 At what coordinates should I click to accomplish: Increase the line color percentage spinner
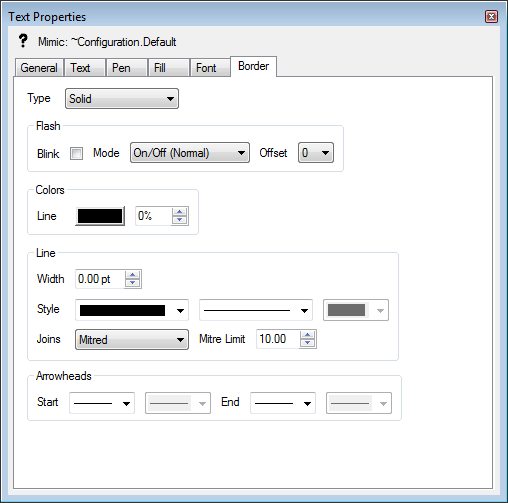click(x=180, y=212)
